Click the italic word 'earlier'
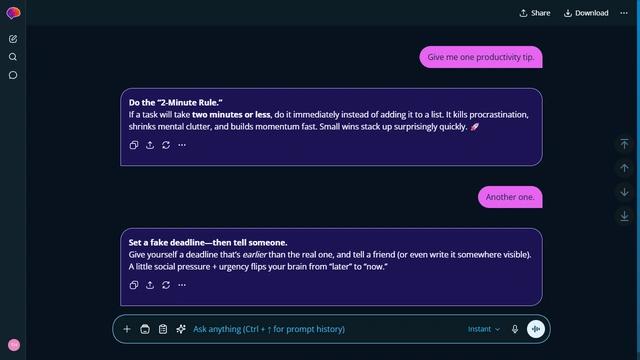640x360 pixels. pos(254,255)
